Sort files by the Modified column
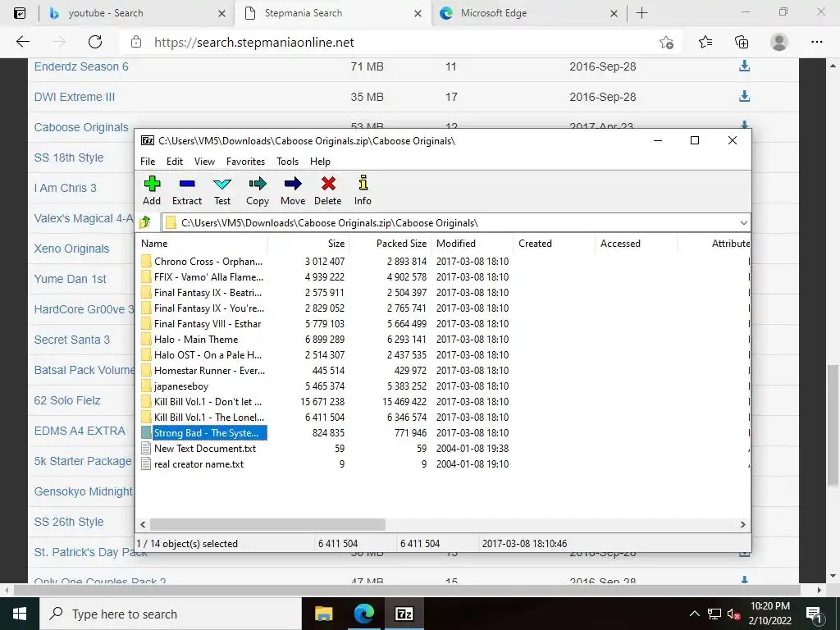 pos(472,243)
